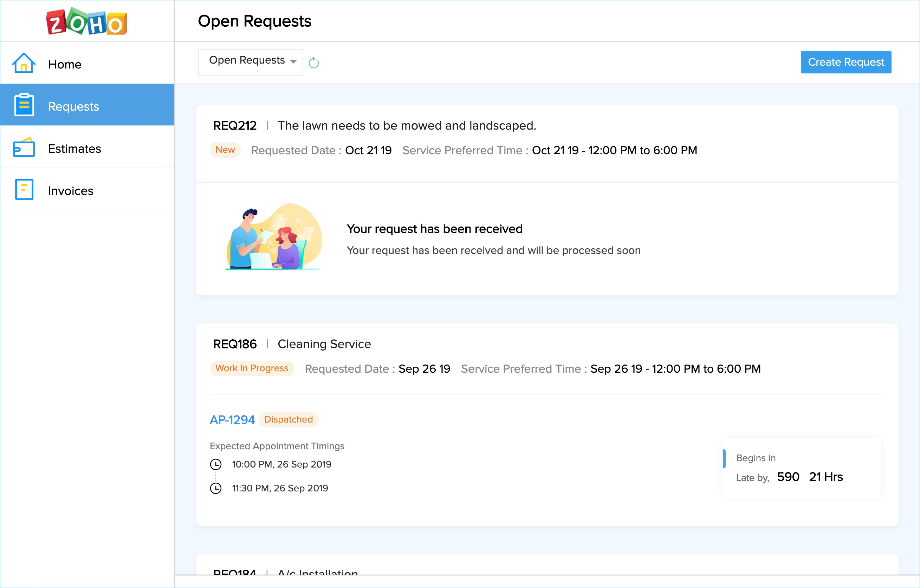Click the 10:00 PM clock icon
The image size is (920, 588).
[216, 464]
